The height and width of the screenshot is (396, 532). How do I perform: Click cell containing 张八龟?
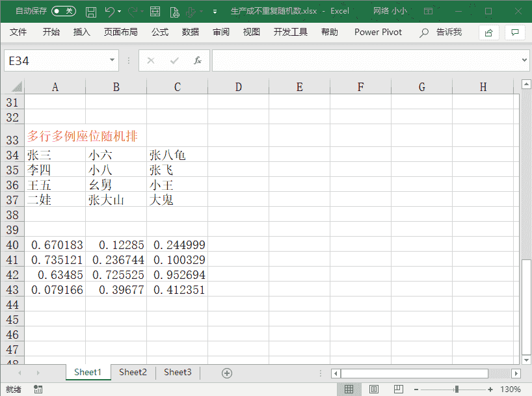pyautogui.click(x=177, y=154)
